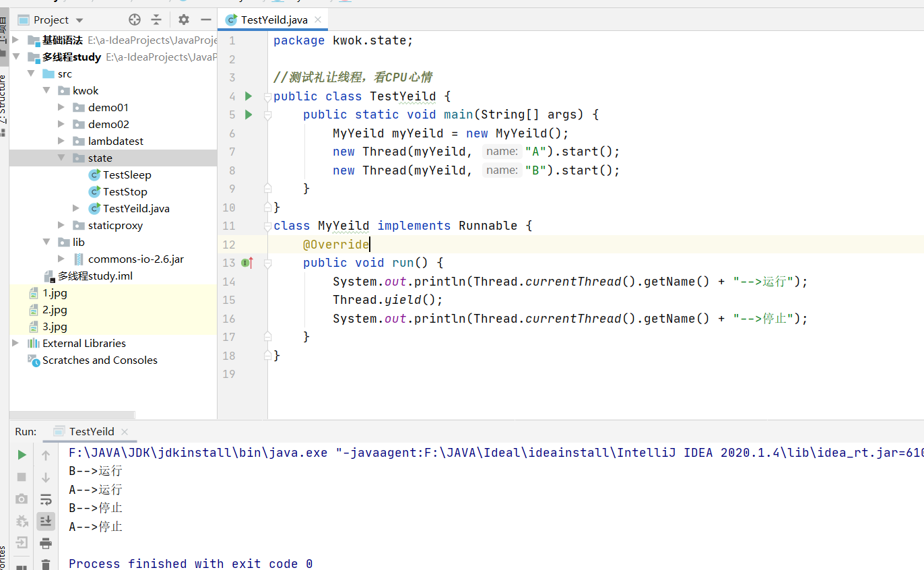Click the locate file crosshair icon
The image size is (924, 570).
click(135, 20)
